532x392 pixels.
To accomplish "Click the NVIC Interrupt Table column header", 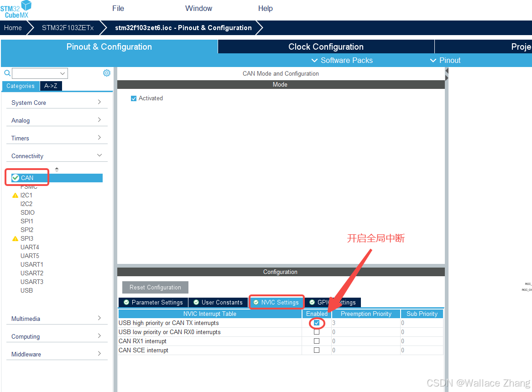I will (x=210, y=314).
